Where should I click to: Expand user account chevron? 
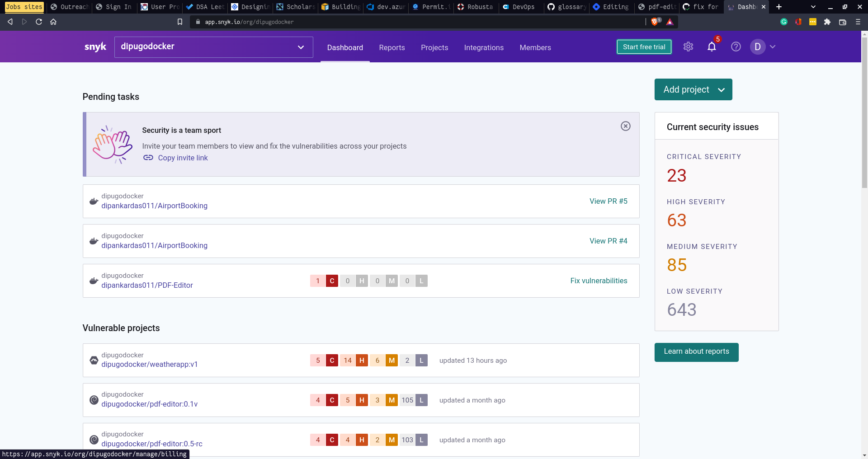773,47
